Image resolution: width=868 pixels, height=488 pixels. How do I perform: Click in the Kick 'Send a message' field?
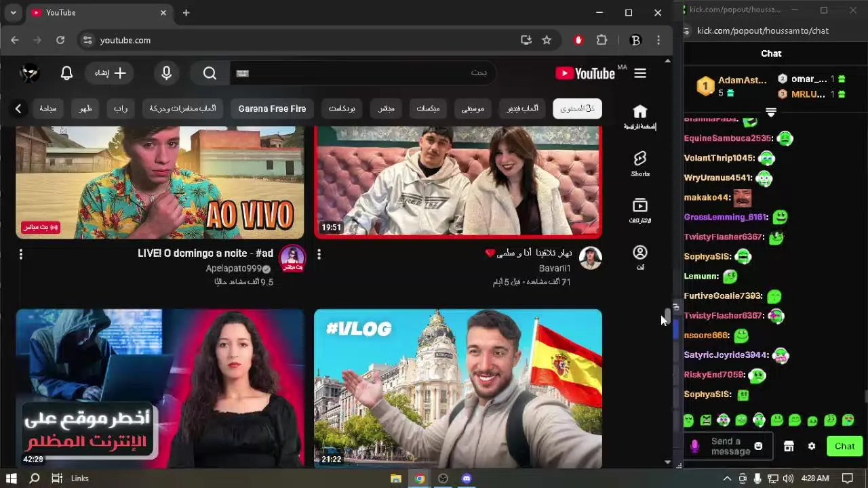click(x=730, y=446)
